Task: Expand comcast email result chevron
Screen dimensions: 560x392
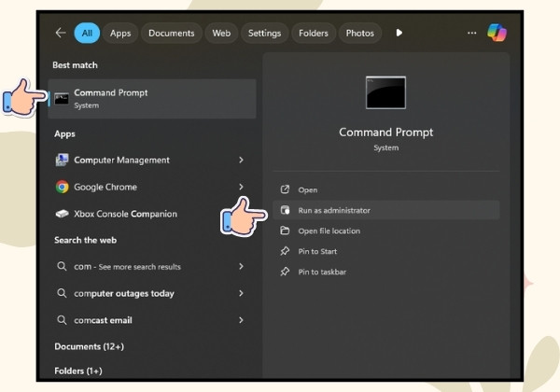Action: click(241, 320)
